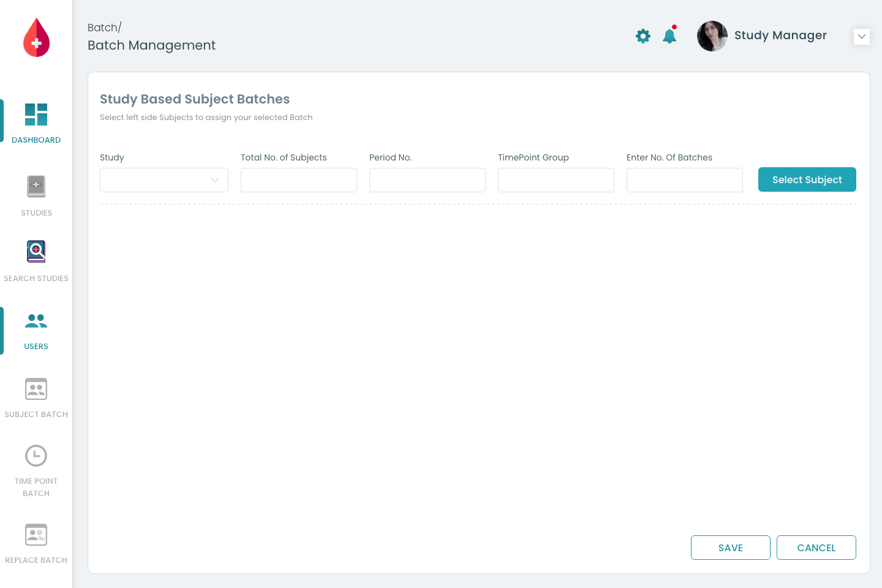Expand the Study Manager account dropdown
Viewport: 882px width, 588px height.
[862, 37]
